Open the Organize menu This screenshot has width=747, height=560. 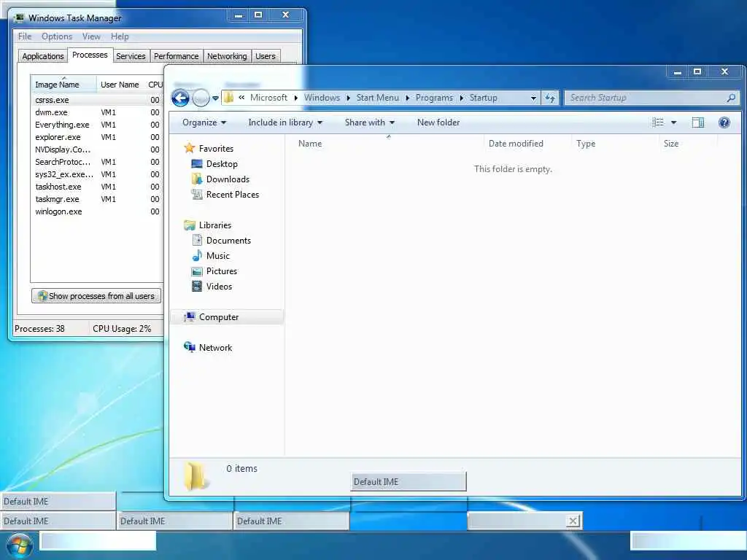tap(204, 122)
